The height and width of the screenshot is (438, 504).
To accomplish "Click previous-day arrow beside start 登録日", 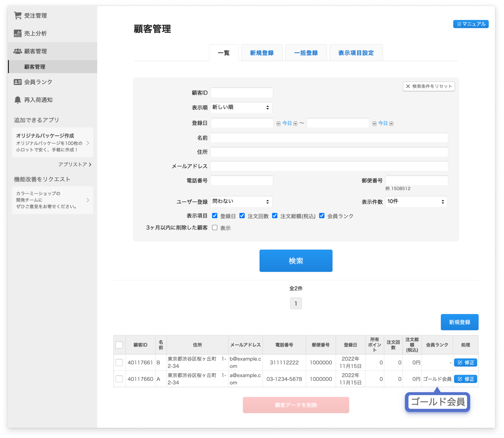I will tap(278, 124).
